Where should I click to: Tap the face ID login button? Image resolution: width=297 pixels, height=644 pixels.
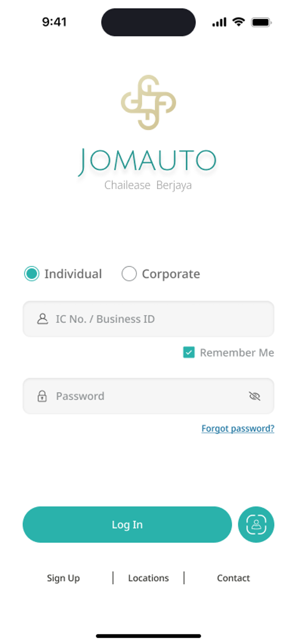click(256, 524)
